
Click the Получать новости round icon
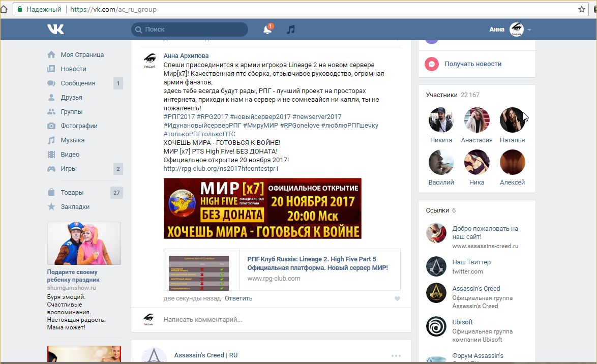[431, 64]
